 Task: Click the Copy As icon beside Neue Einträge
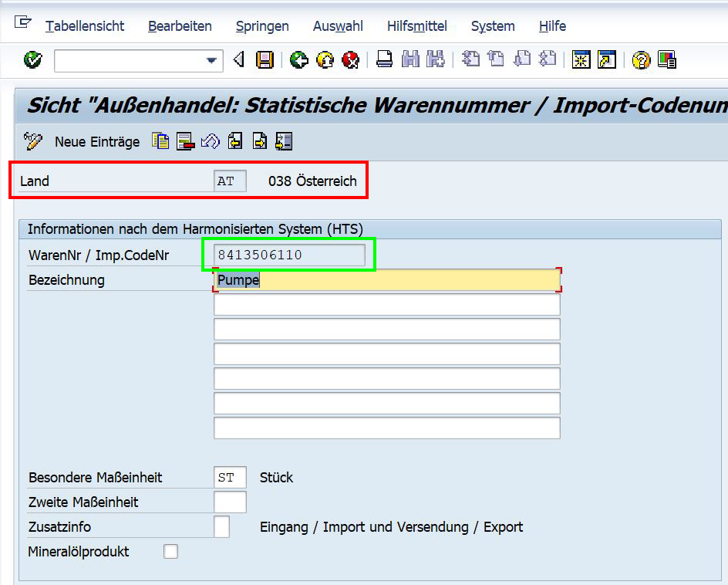[160, 141]
